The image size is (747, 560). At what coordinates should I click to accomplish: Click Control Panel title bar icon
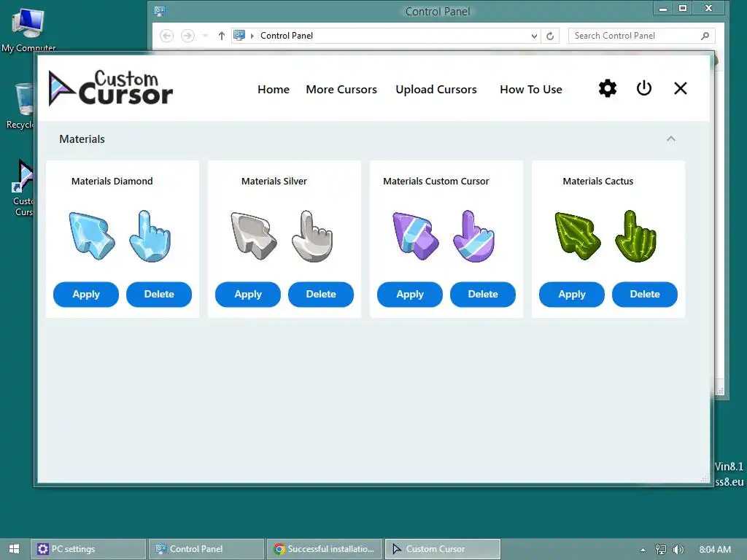pyautogui.click(x=160, y=11)
